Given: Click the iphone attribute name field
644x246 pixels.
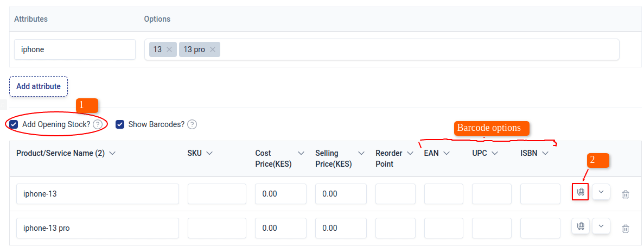Looking at the screenshot, I should point(75,49).
